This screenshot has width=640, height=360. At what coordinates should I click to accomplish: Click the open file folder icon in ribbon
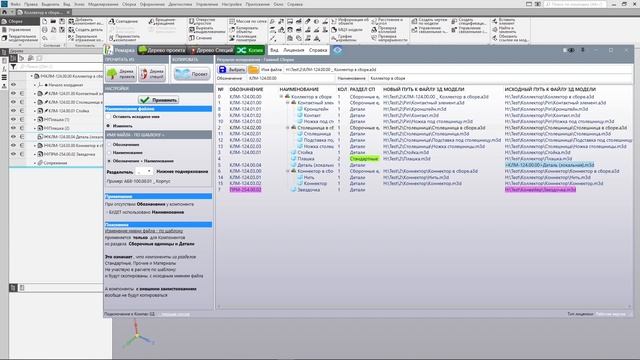(x=53, y=21)
